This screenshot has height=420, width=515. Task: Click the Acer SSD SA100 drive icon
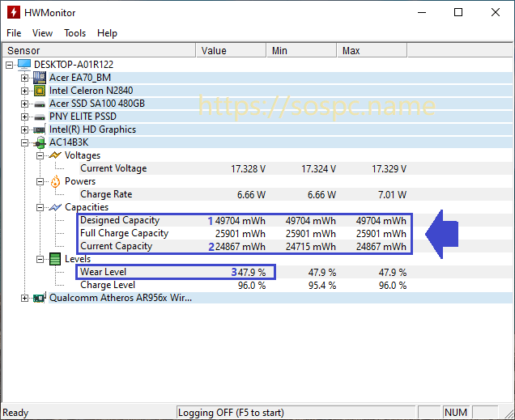[x=39, y=104]
